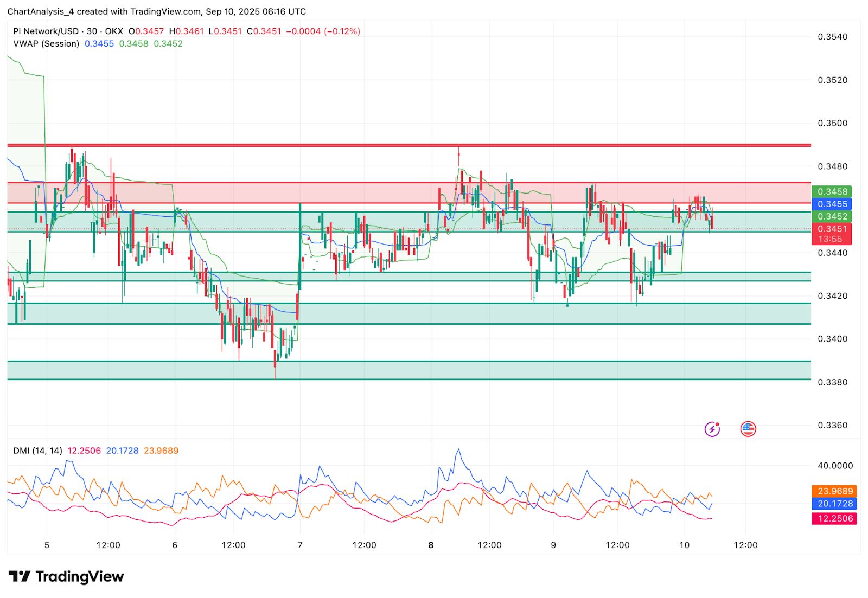This screenshot has height=598, width=868.
Task: Click the TradingView logo icon at bottom left
Action: click(x=20, y=576)
